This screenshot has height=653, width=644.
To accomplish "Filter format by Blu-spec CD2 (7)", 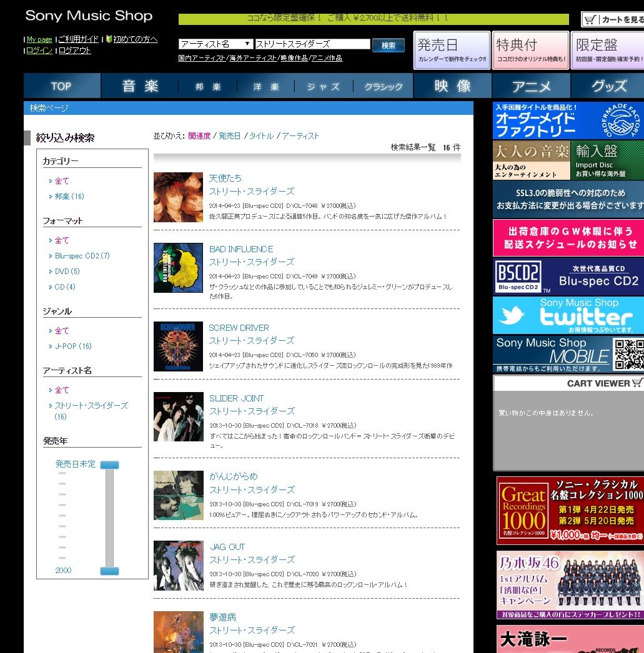I will (x=82, y=256).
